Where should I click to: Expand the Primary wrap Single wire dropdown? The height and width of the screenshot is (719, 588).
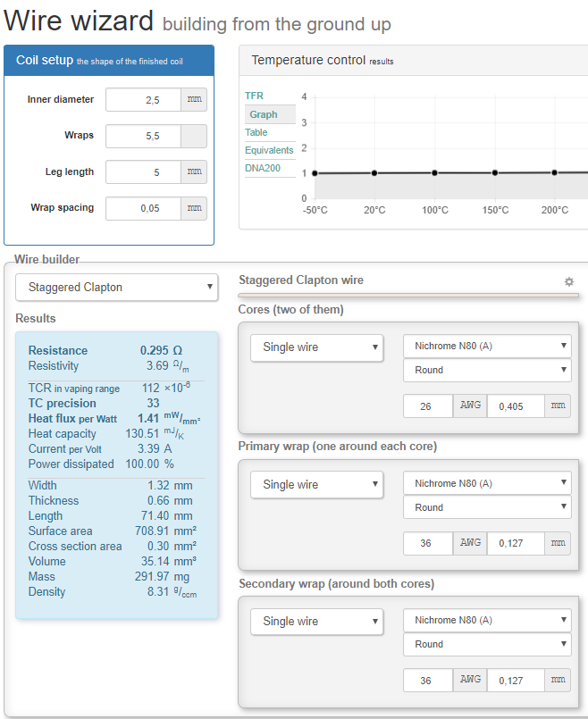click(x=316, y=485)
